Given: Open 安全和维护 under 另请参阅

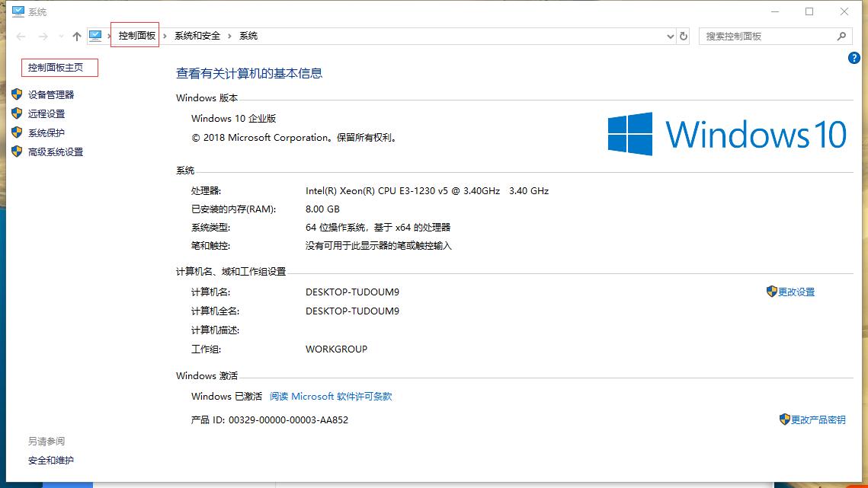Looking at the screenshot, I should point(49,460).
